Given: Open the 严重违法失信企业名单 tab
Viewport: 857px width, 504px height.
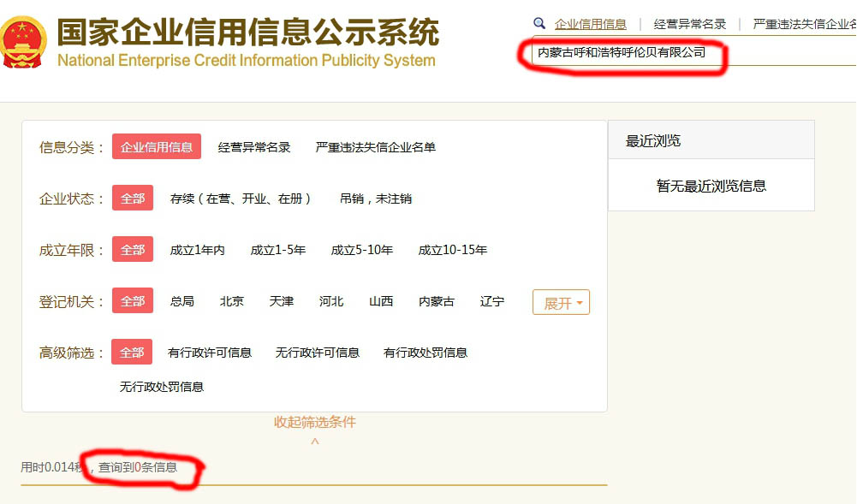Looking at the screenshot, I should pos(803,22).
